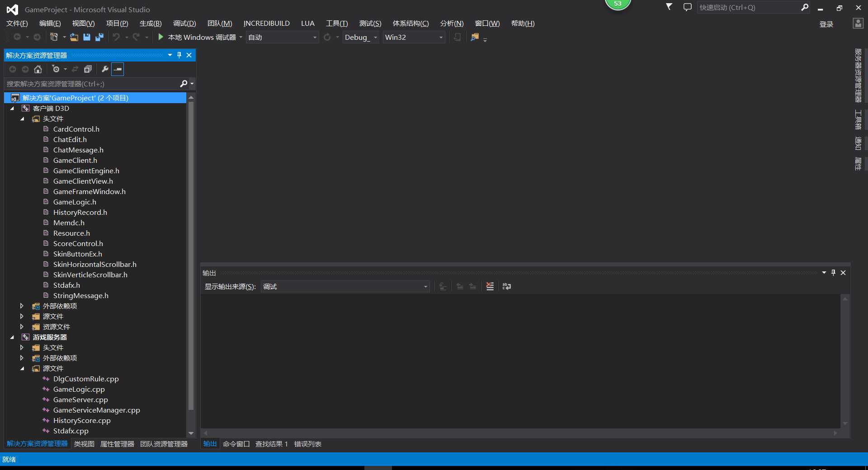
Task: Click the Visual Studio logo icon
Action: tap(12, 9)
